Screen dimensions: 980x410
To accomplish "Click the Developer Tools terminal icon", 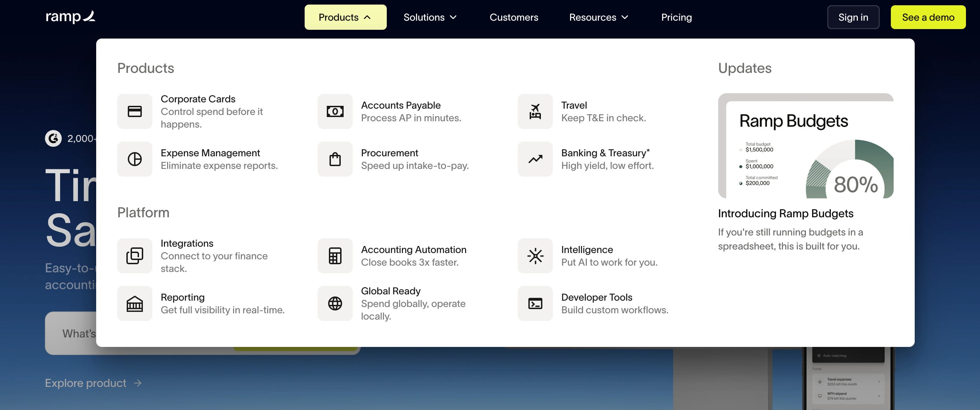I will tap(535, 303).
